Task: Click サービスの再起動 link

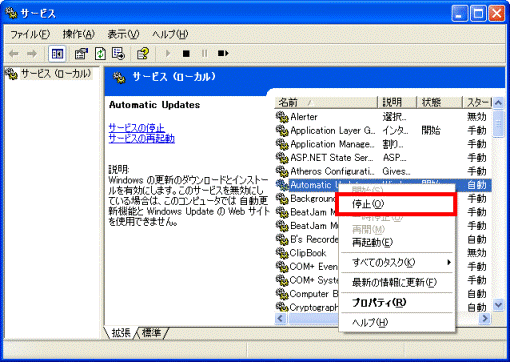Action: coord(142,138)
